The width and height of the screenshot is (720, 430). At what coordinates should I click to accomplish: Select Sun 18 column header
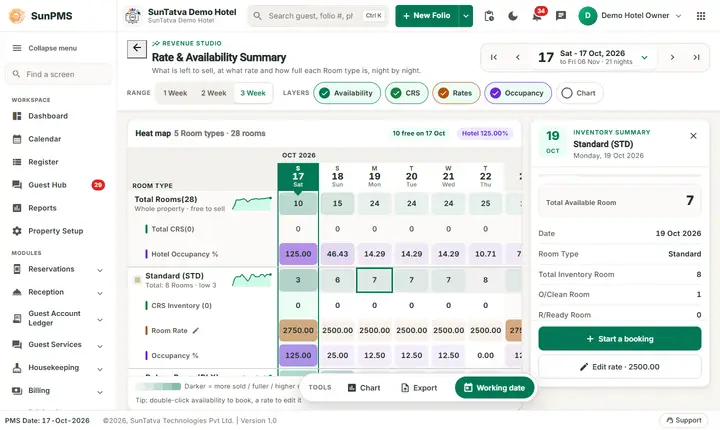point(338,176)
